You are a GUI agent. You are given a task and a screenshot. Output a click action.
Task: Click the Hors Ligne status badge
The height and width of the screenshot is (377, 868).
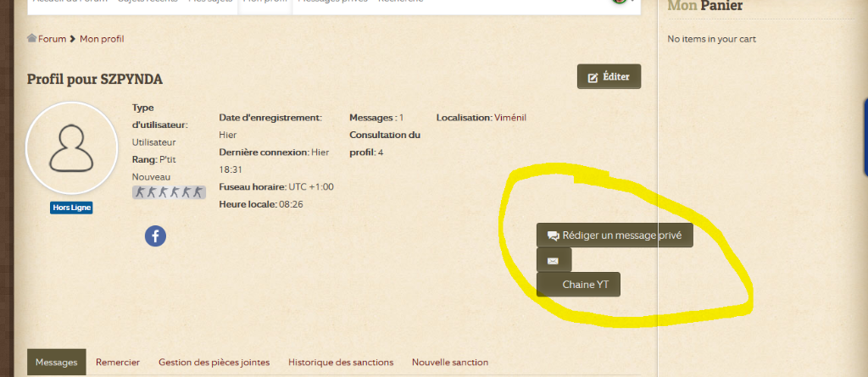coord(71,208)
